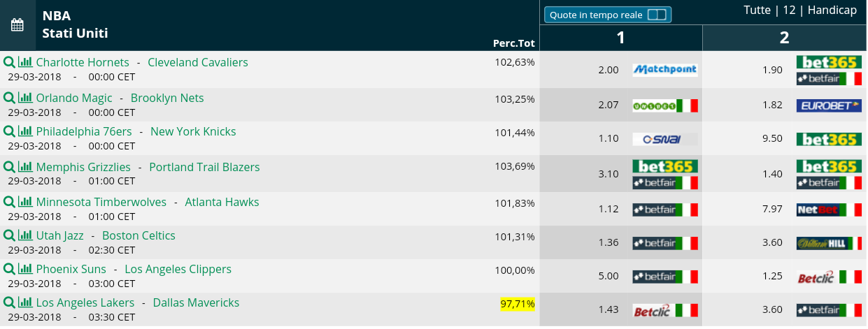This screenshot has height=329, width=868.
Task: Click the Matchpoint bookmaker logo
Action: [x=665, y=70]
